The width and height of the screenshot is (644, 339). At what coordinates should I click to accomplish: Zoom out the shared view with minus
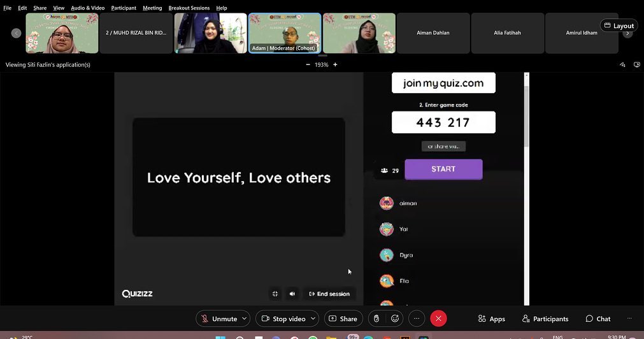click(x=308, y=64)
